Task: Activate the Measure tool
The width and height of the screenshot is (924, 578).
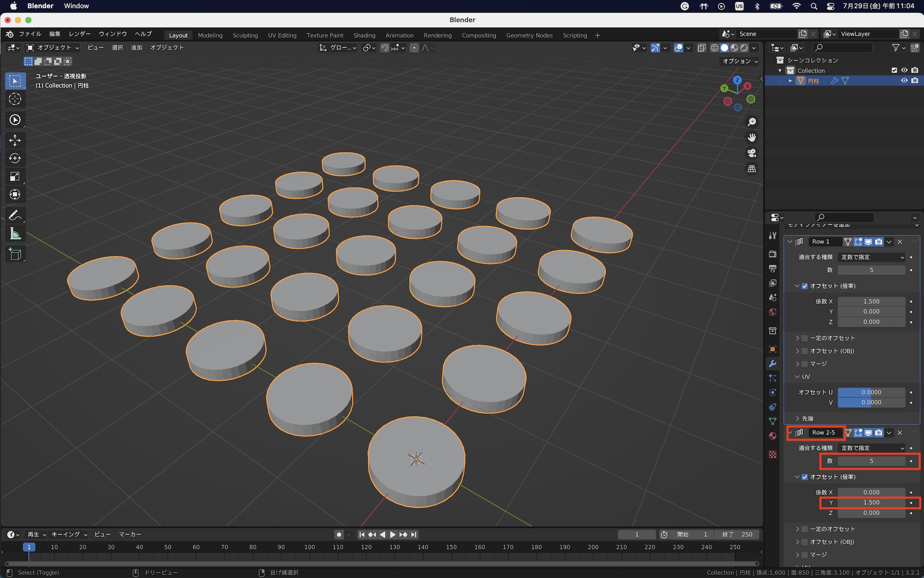Action: point(15,234)
